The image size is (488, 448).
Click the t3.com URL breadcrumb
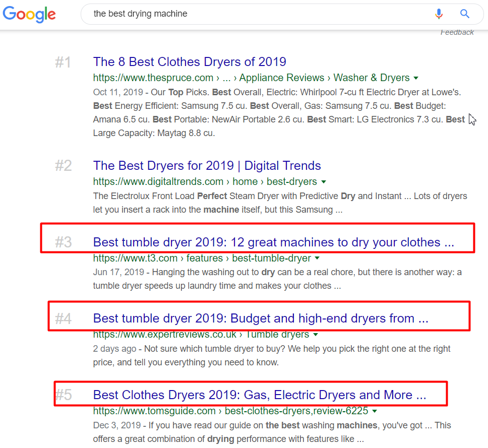point(202,258)
